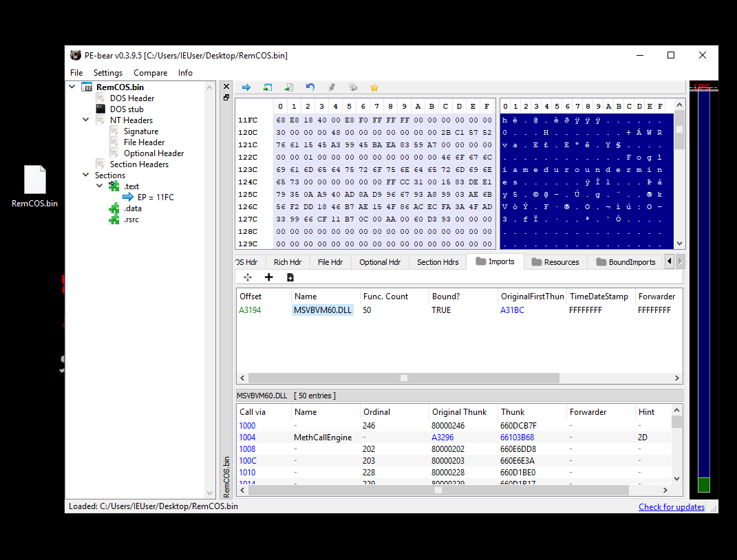Click Original Thunk value A3296

tap(442, 438)
